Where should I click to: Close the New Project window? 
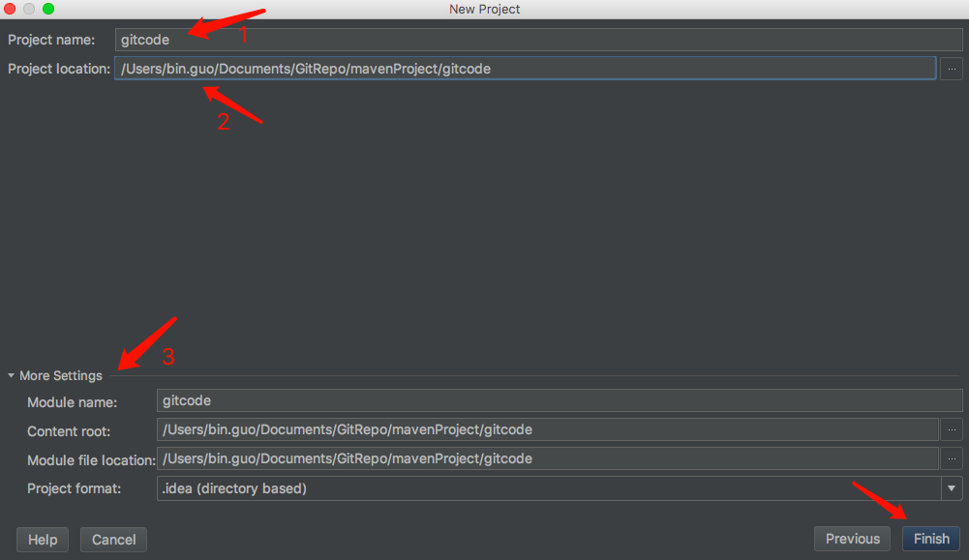tap(10, 9)
